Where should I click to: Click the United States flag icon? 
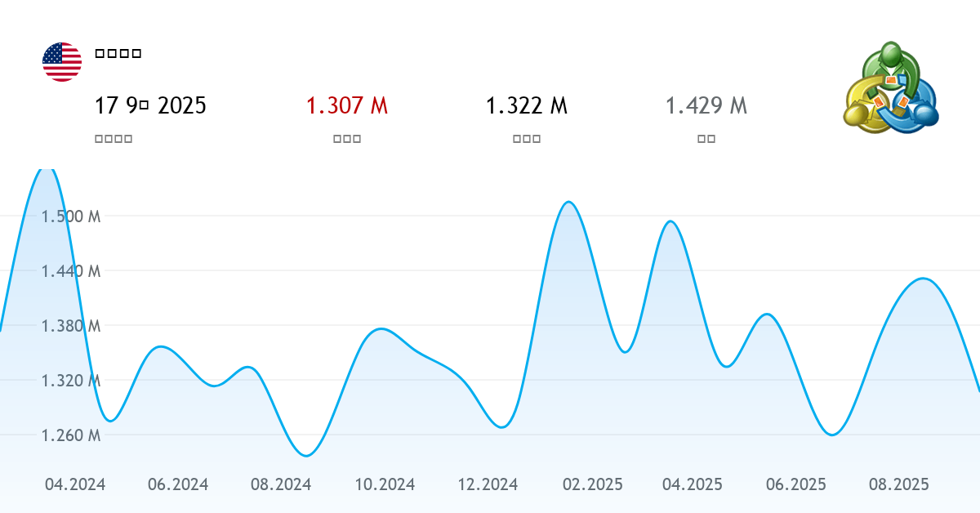pos(62,62)
